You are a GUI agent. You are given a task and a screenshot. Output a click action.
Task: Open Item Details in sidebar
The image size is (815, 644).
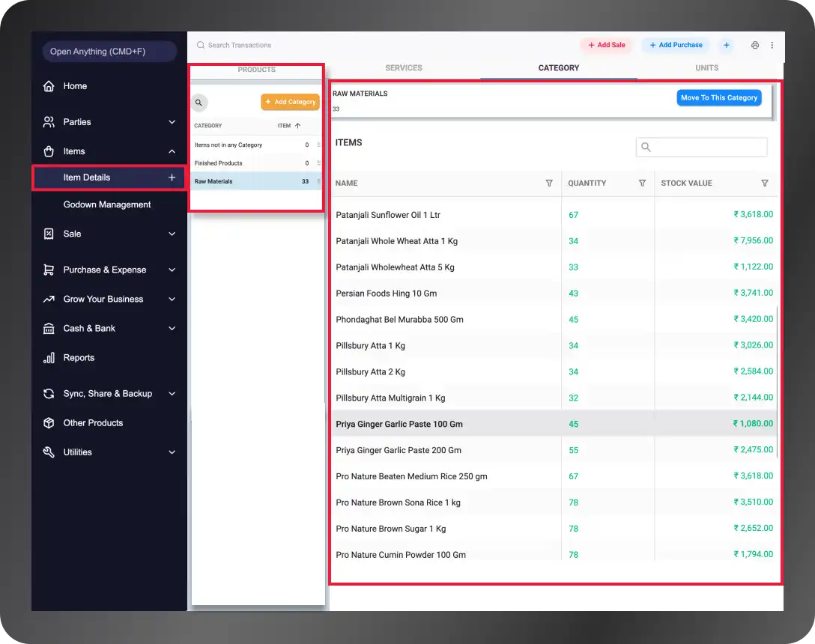[109, 177]
